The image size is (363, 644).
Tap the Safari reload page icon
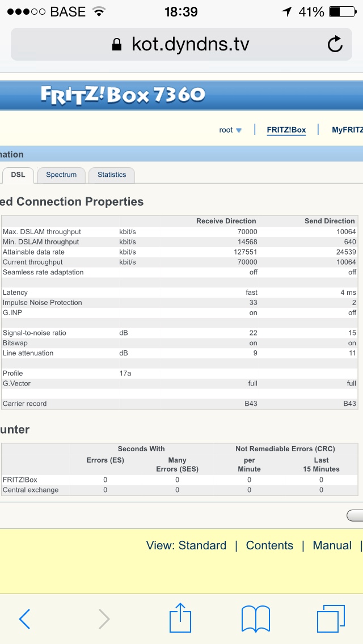pos(335,44)
